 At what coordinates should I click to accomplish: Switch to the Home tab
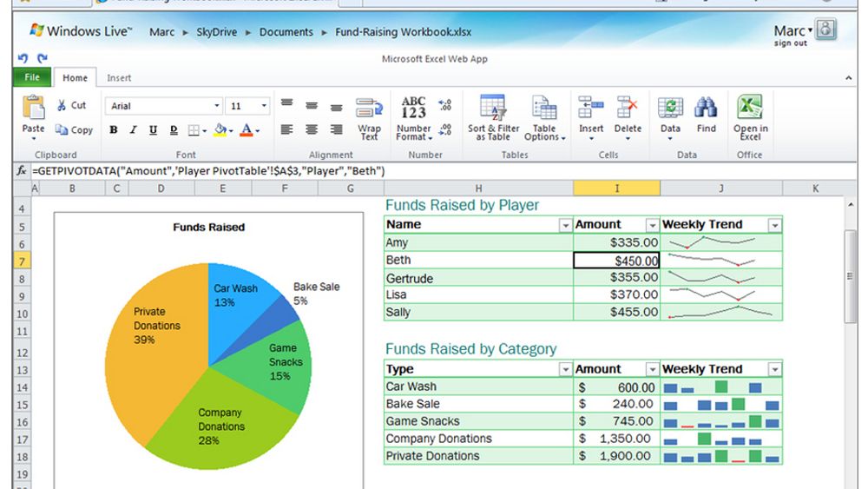[75, 77]
